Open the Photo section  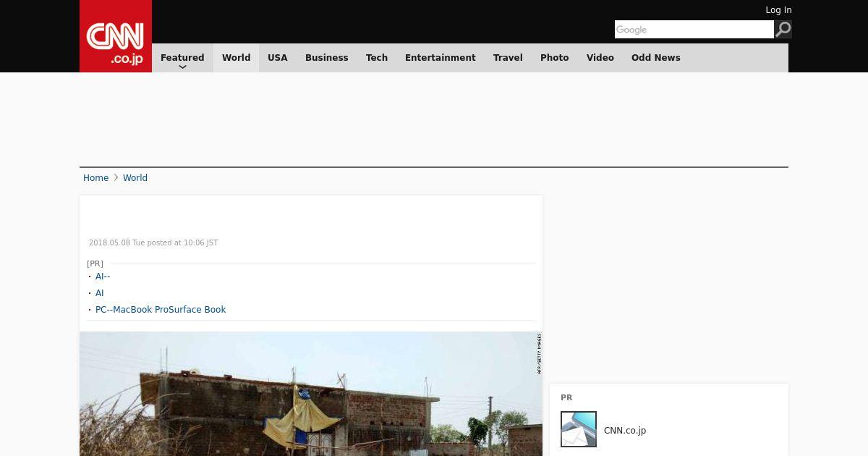point(555,58)
